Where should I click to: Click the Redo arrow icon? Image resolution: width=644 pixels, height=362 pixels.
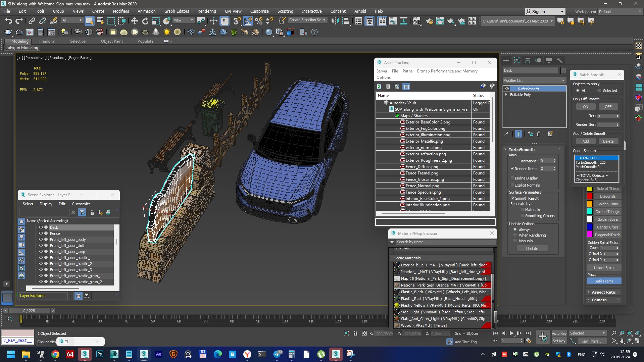click(19, 21)
